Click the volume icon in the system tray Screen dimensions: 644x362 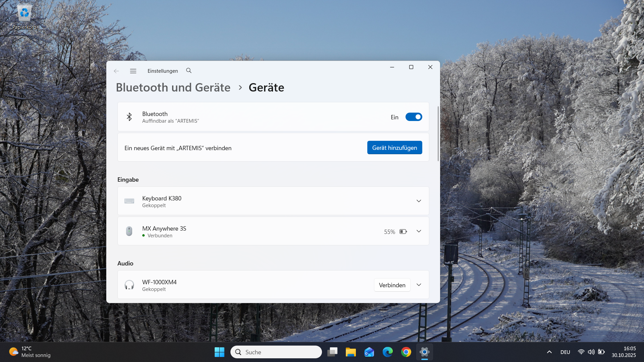[x=591, y=352]
